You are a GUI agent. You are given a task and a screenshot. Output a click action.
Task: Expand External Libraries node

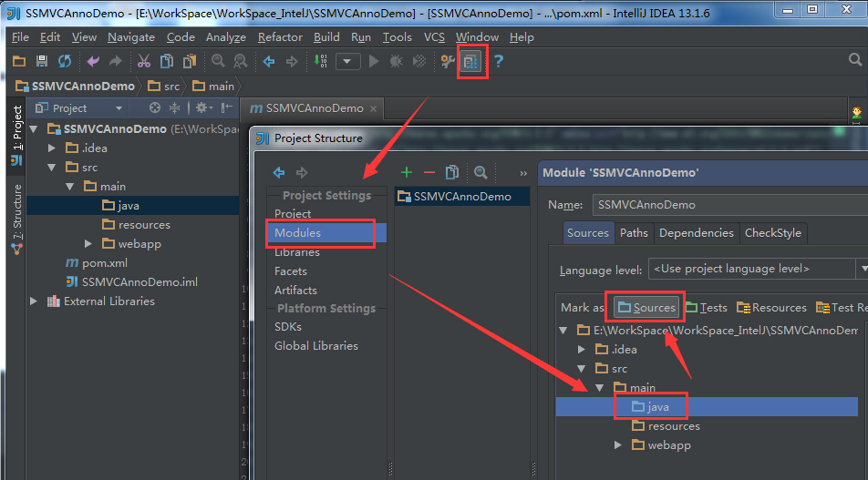click(34, 301)
